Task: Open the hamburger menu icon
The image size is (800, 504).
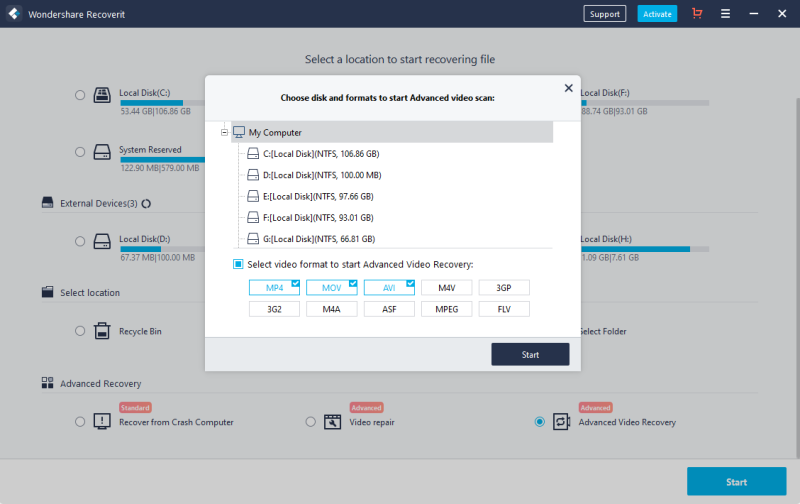Action: click(x=725, y=14)
